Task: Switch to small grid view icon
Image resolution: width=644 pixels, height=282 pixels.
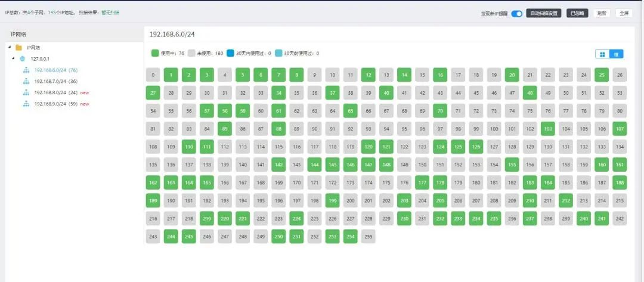Action: [617, 54]
